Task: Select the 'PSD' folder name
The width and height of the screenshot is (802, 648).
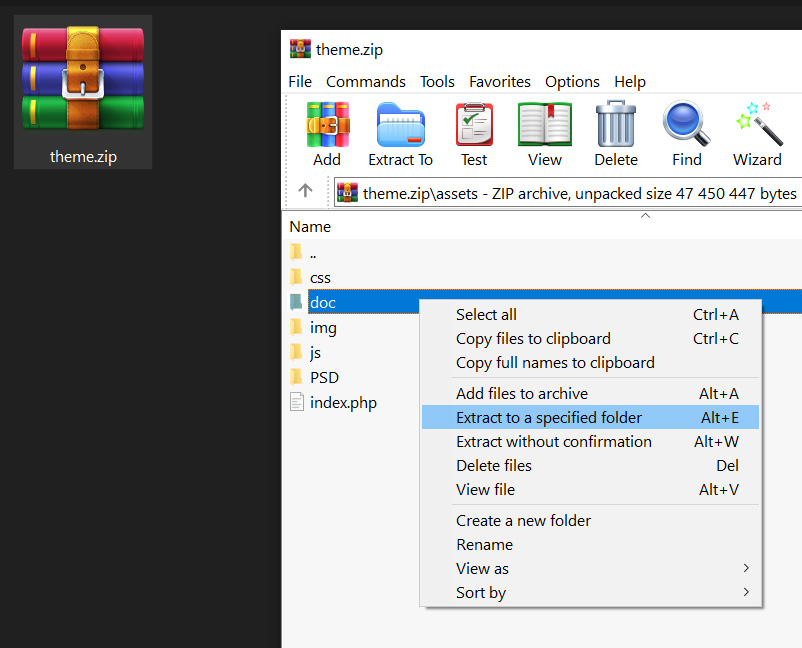Action: coord(324,377)
